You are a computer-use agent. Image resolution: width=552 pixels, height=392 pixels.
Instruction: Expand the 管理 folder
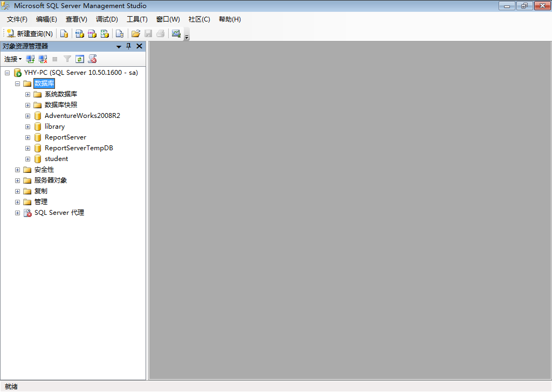click(17, 202)
